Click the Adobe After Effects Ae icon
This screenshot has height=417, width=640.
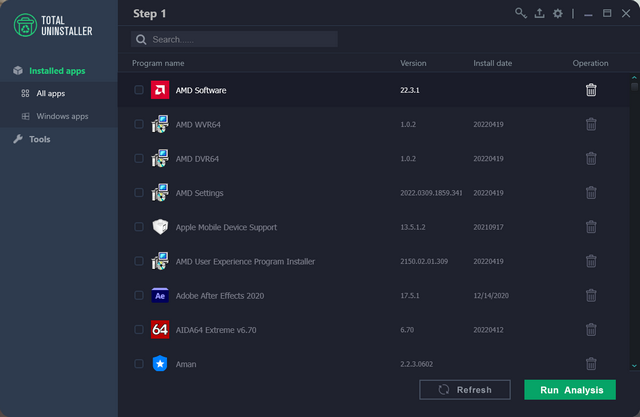(160, 296)
